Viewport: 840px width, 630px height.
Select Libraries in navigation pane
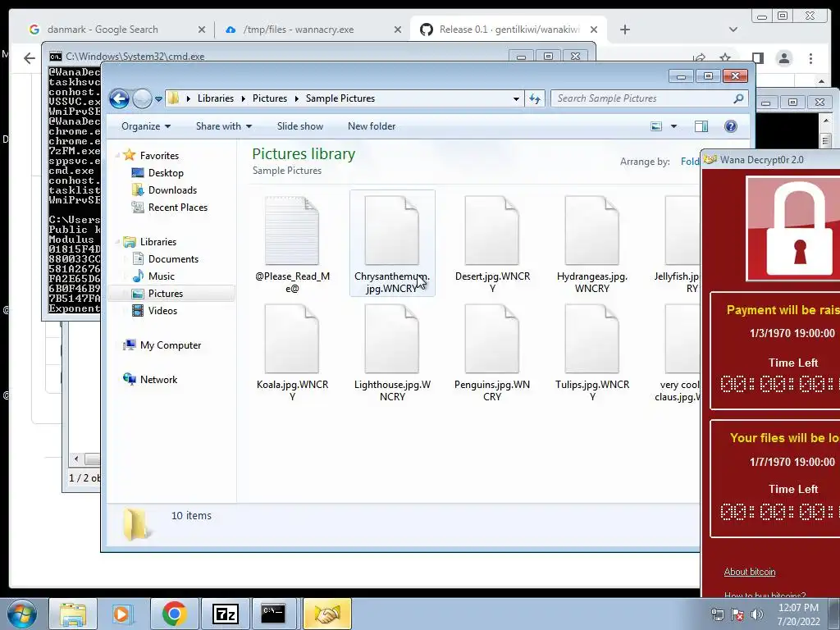point(158,242)
